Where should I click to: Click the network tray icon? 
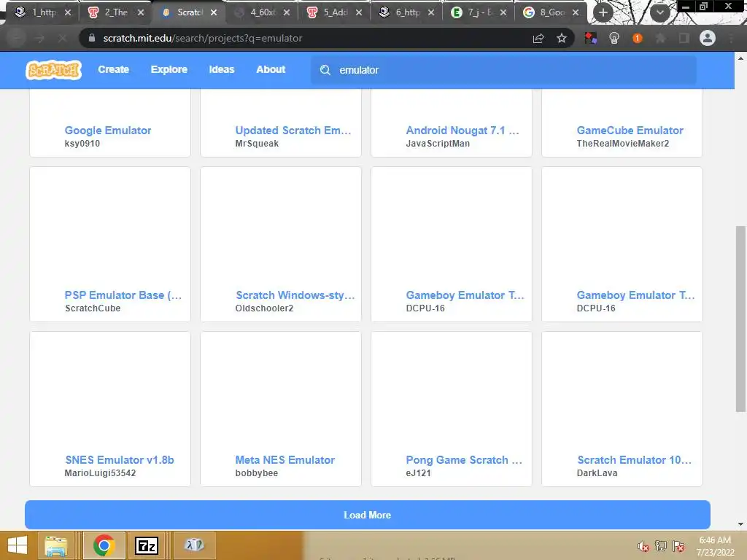tap(661, 546)
